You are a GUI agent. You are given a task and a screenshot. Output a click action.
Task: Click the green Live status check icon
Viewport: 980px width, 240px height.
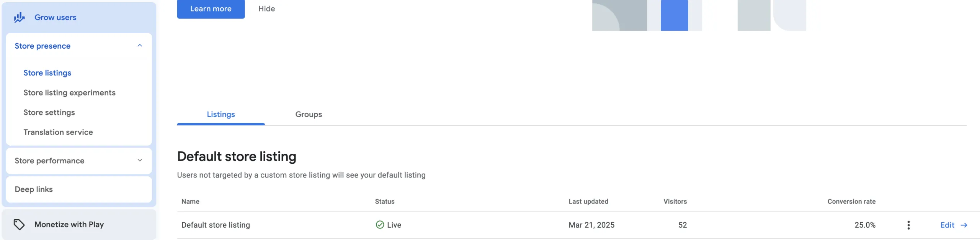click(x=379, y=225)
